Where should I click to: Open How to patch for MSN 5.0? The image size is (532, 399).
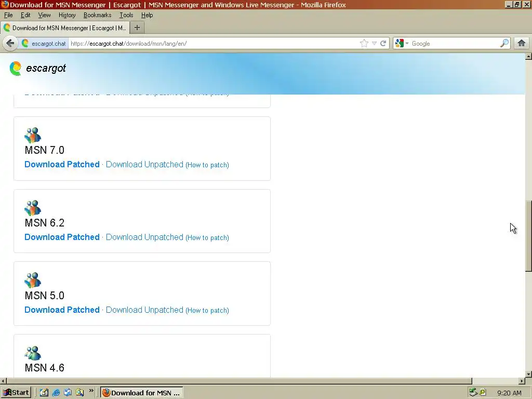[x=207, y=311]
